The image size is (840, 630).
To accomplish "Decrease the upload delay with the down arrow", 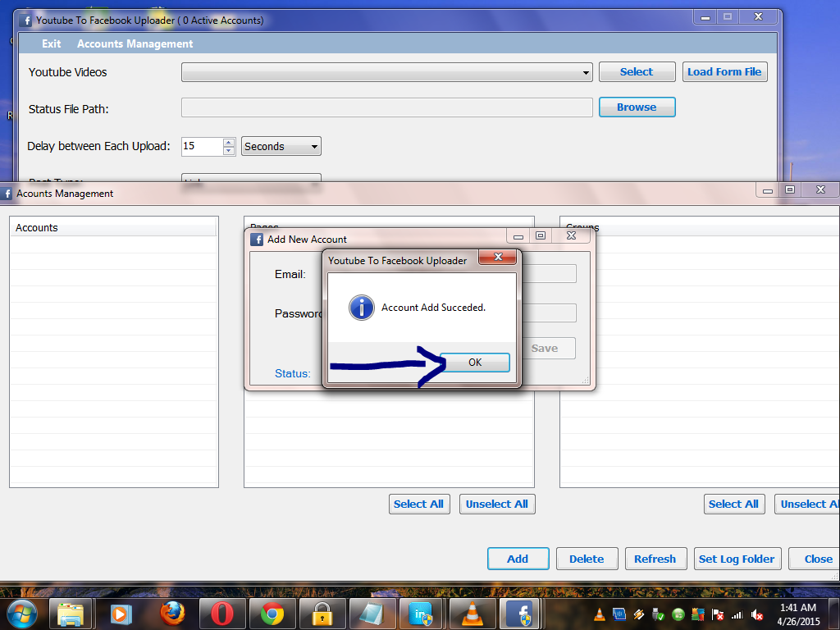I will pos(229,151).
